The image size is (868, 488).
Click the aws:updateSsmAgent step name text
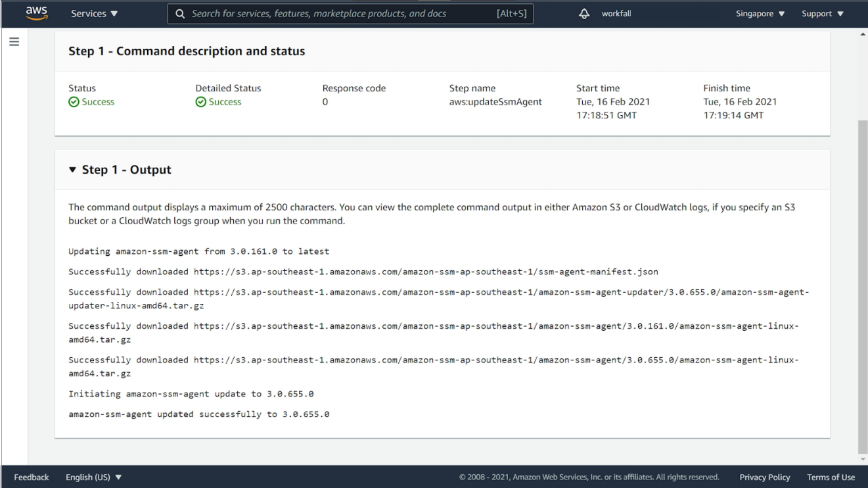[495, 102]
